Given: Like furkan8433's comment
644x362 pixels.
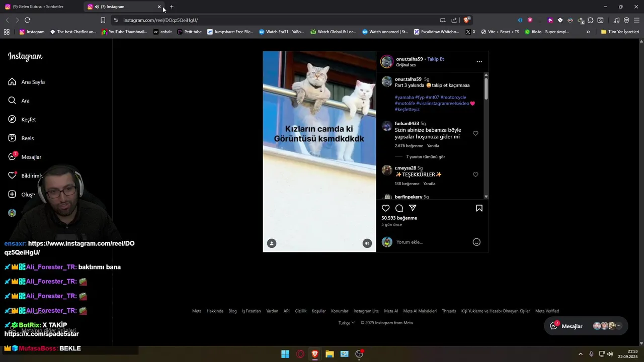Looking at the screenshot, I should (x=475, y=133).
